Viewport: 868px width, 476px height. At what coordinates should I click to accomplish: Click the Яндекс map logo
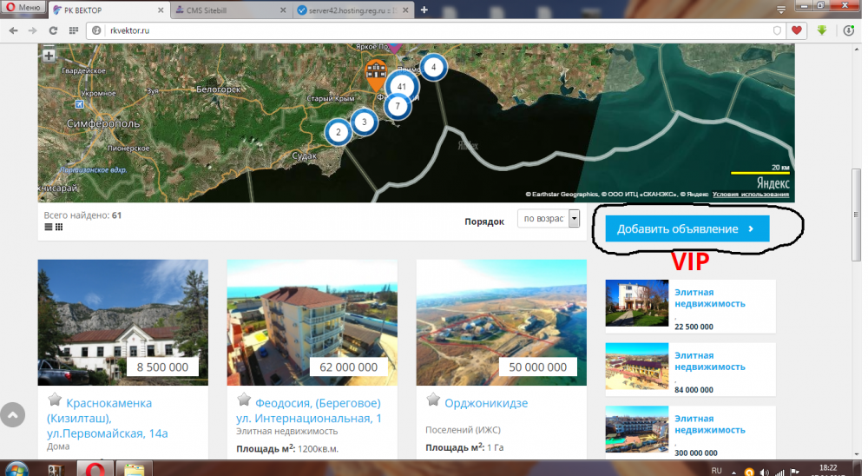(x=773, y=183)
